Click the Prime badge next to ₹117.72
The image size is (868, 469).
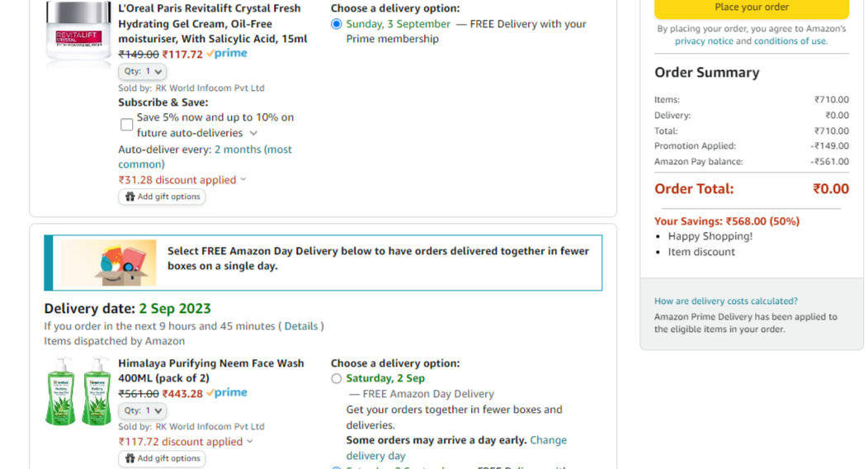tap(226, 54)
